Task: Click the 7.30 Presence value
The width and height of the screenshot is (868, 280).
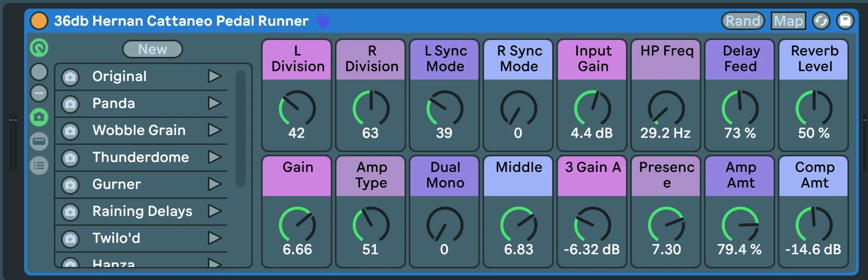Action: (x=666, y=249)
